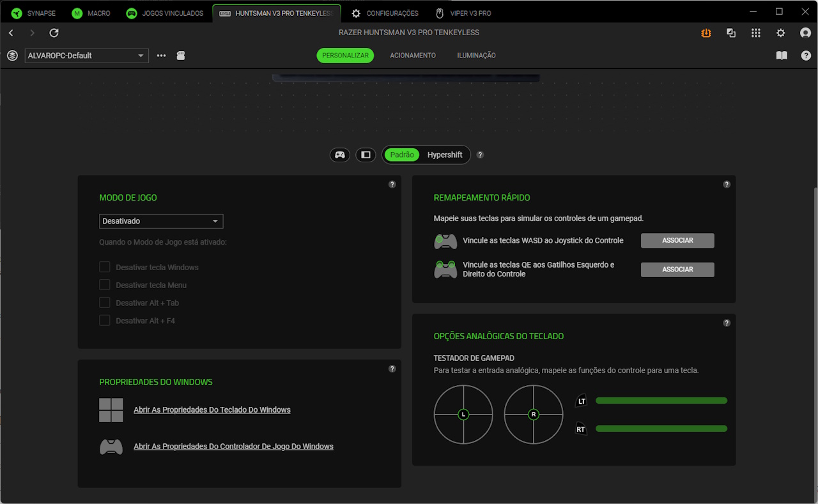Click the refresh arrow icon
This screenshot has height=504, width=818.
[x=54, y=33]
